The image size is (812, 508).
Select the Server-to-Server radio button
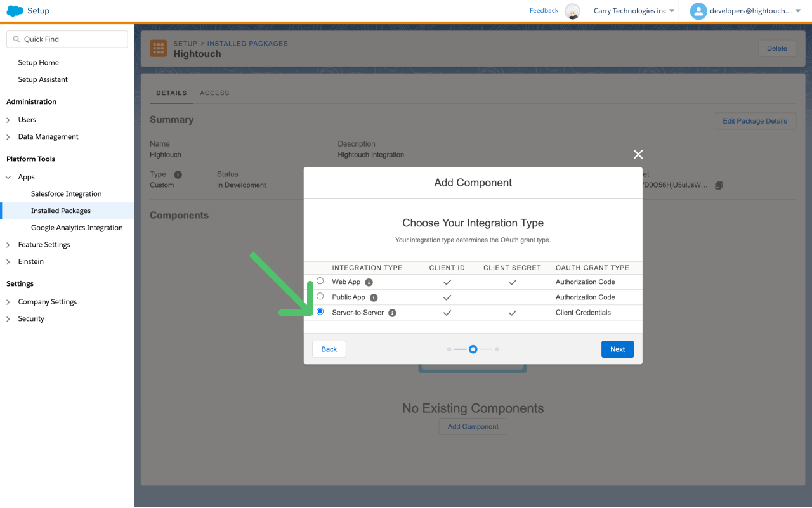point(320,311)
